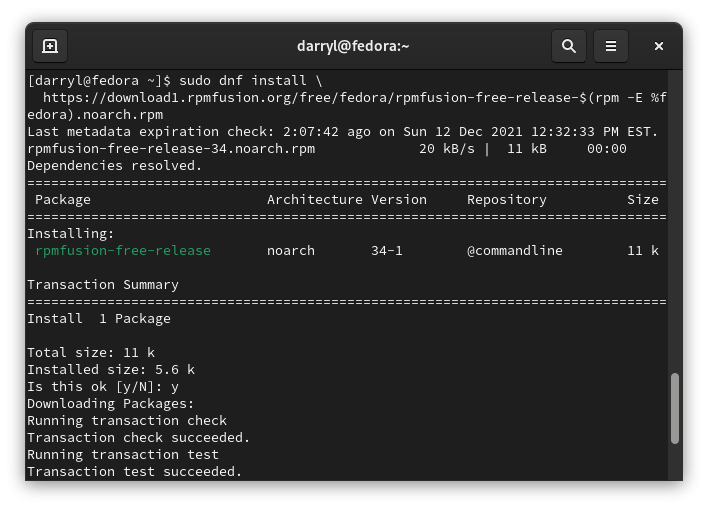Click the 'Repository' column header

coord(507,200)
